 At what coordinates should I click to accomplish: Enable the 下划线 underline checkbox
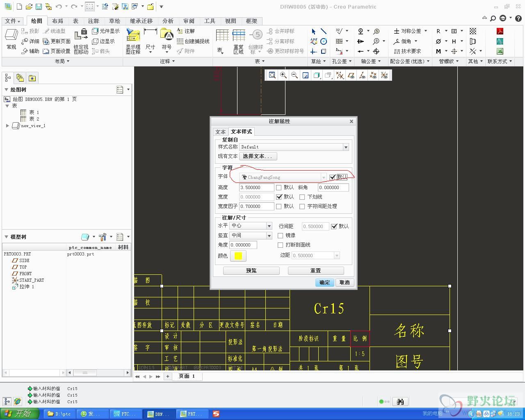(302, 197)
